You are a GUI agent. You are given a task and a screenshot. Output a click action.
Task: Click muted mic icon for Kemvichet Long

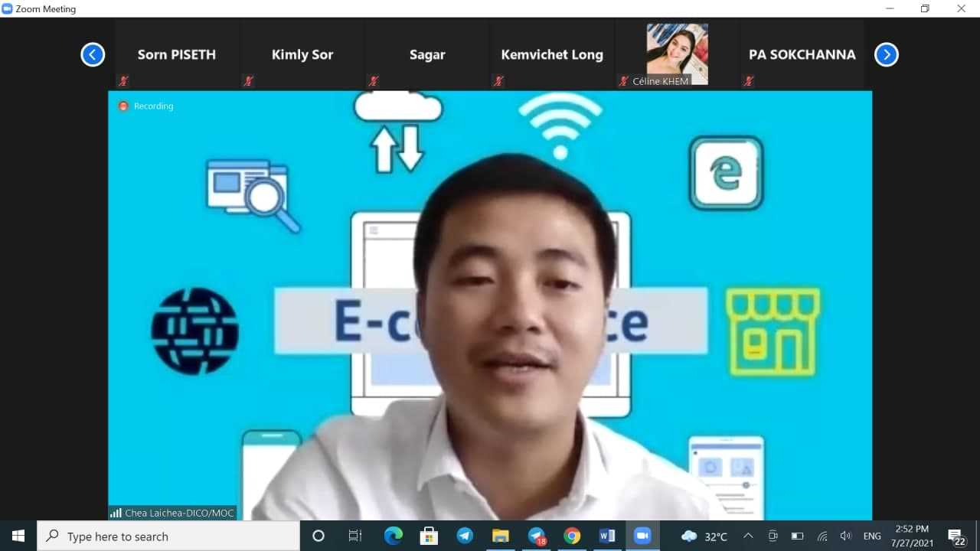(498, 80)
